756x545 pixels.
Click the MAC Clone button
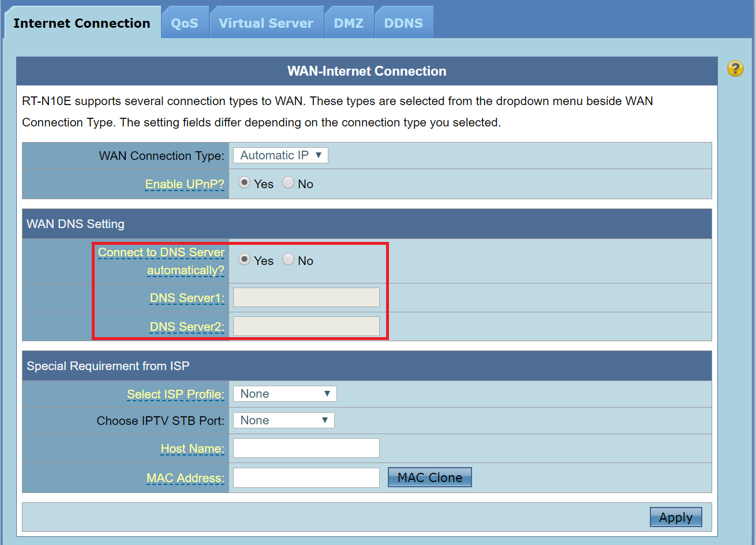pos(429,477)
